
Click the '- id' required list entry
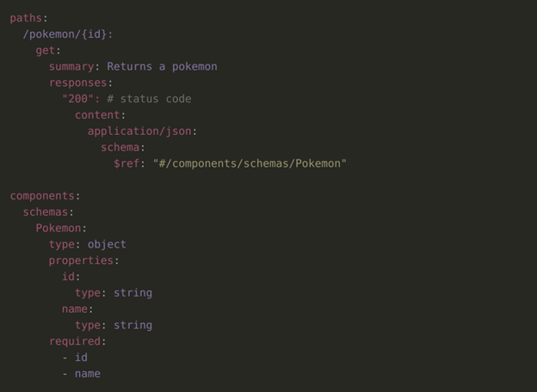pos(75,358)
